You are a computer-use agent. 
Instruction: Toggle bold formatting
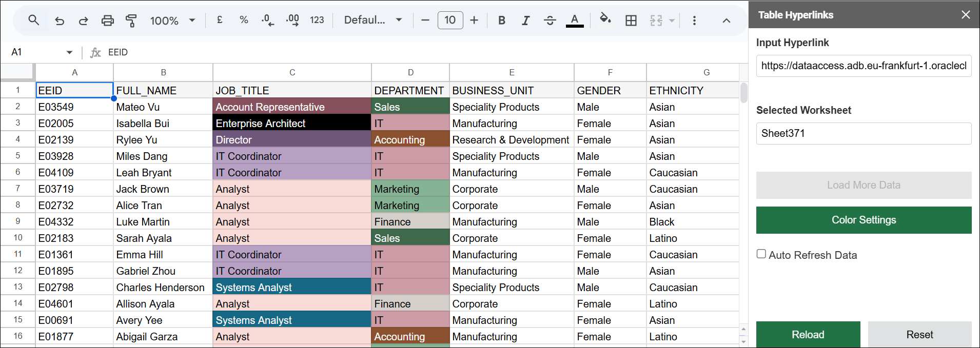pos(501,21)
